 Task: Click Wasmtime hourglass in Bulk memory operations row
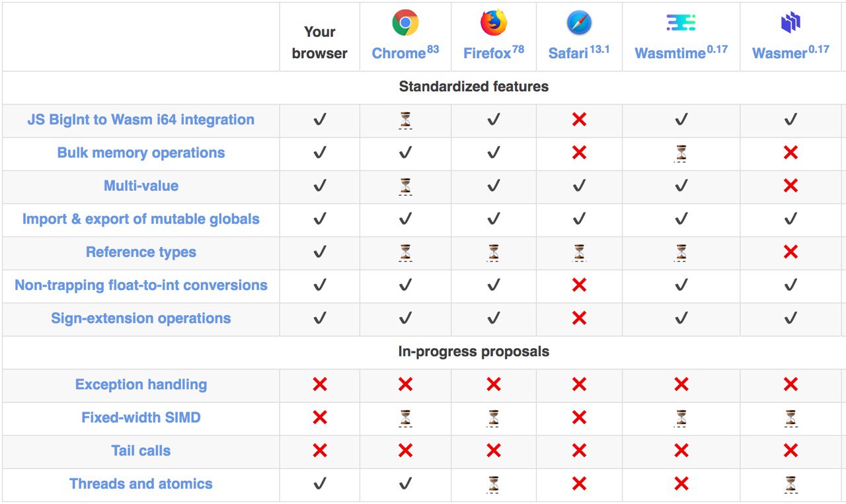coord(681,153)
